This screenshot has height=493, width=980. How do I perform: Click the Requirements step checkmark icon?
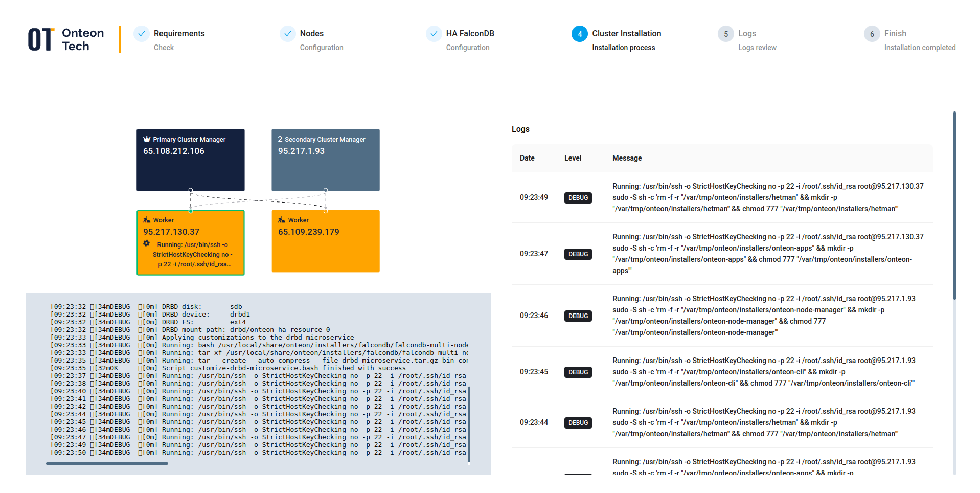coord(142,34)
